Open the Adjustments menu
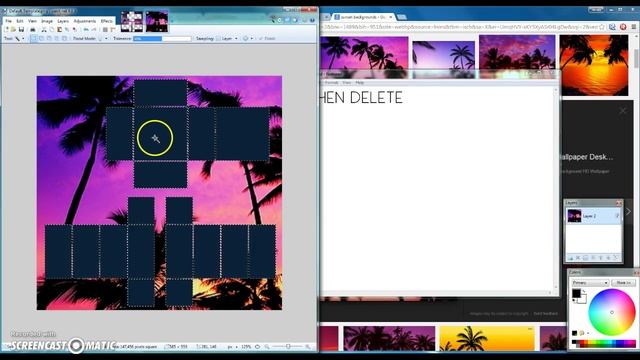The image size is (640, 360). coord(85,21)
